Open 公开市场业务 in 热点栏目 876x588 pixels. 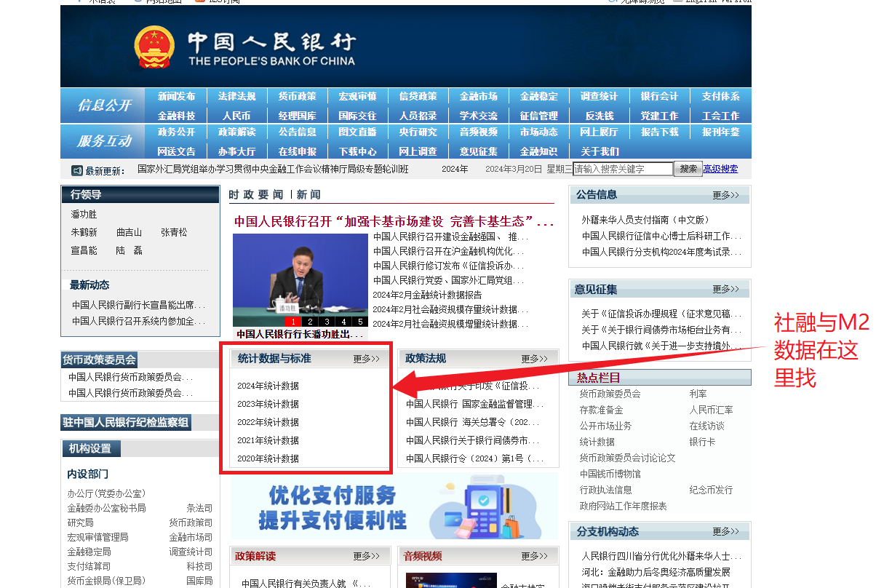pos(605,426)
